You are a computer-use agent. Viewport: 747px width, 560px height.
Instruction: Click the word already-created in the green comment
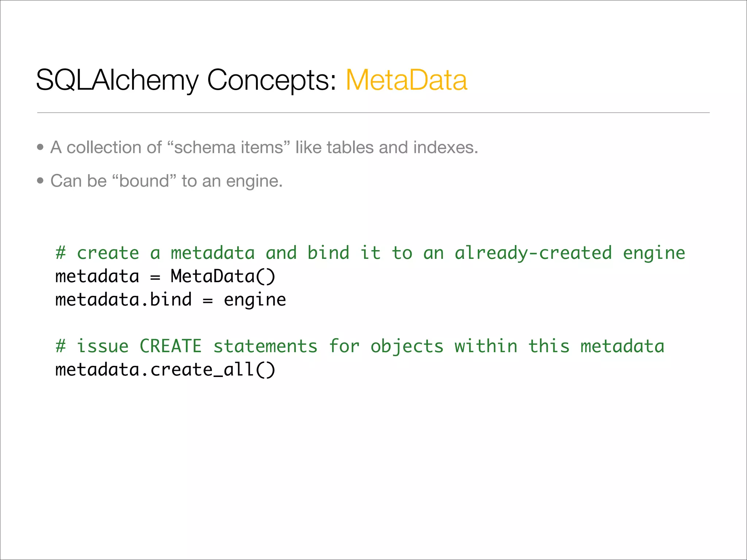(533, 253)
